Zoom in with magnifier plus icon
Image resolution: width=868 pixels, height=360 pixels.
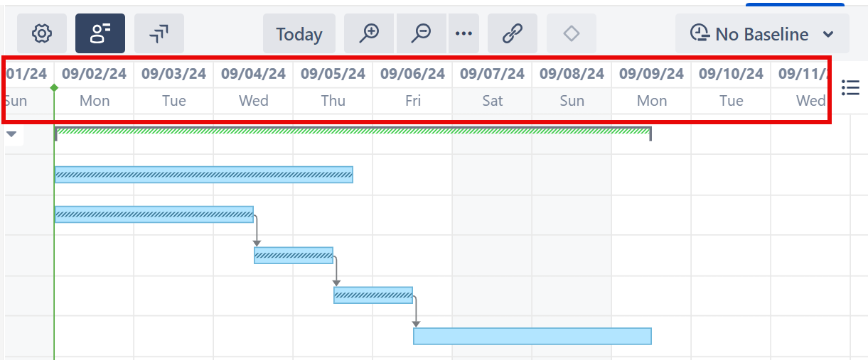369,33
